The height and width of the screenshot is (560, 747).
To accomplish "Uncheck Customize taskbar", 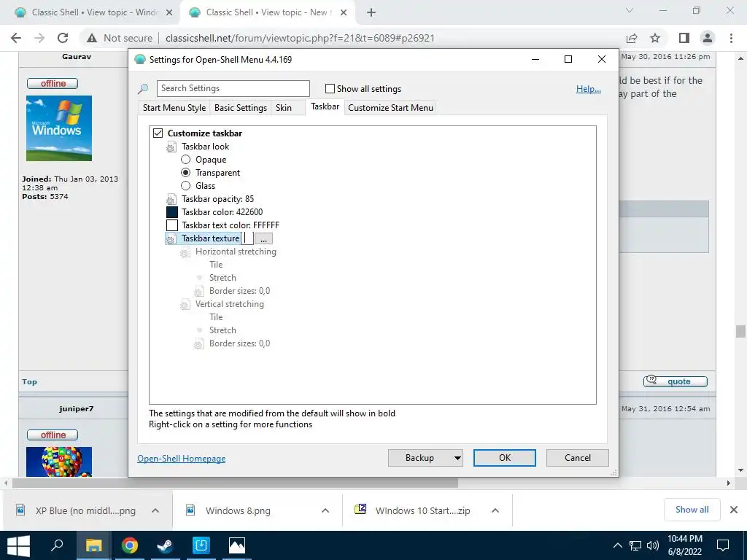I will 158,133.
